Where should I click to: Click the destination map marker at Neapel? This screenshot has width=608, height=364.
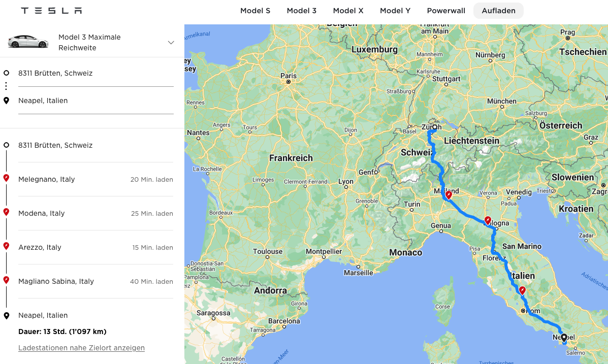pyautogui.click(x=564, y=339)
